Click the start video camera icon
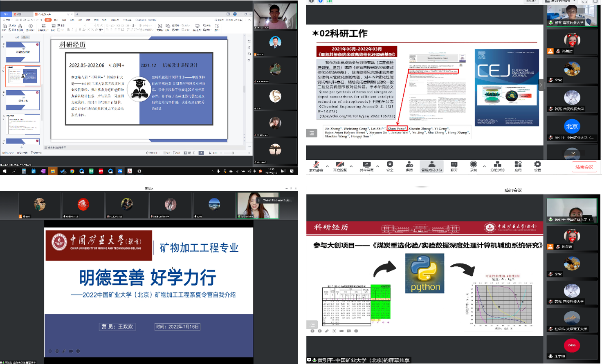Viewport: 602px width, 364px height. click(339, 165)
